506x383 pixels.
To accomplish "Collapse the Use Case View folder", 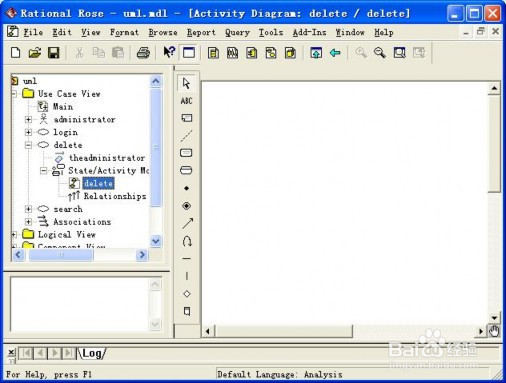I will click(14, 94).
